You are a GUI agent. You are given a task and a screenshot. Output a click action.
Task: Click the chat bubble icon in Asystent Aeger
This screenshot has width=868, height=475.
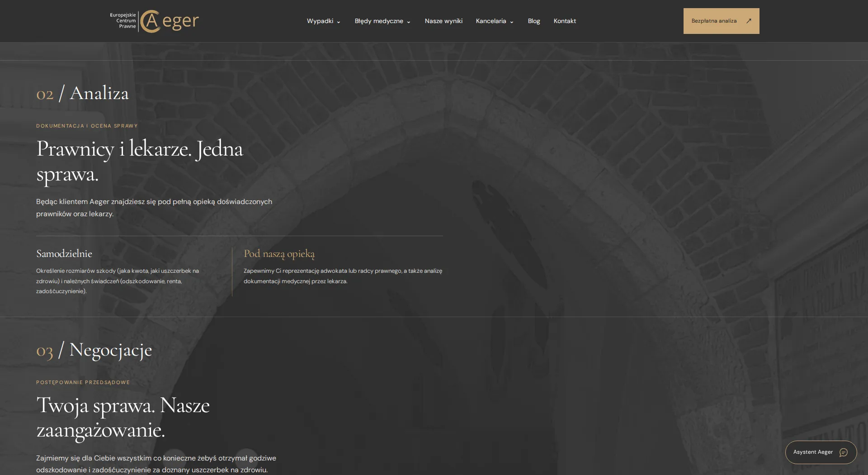click(844, 452)
